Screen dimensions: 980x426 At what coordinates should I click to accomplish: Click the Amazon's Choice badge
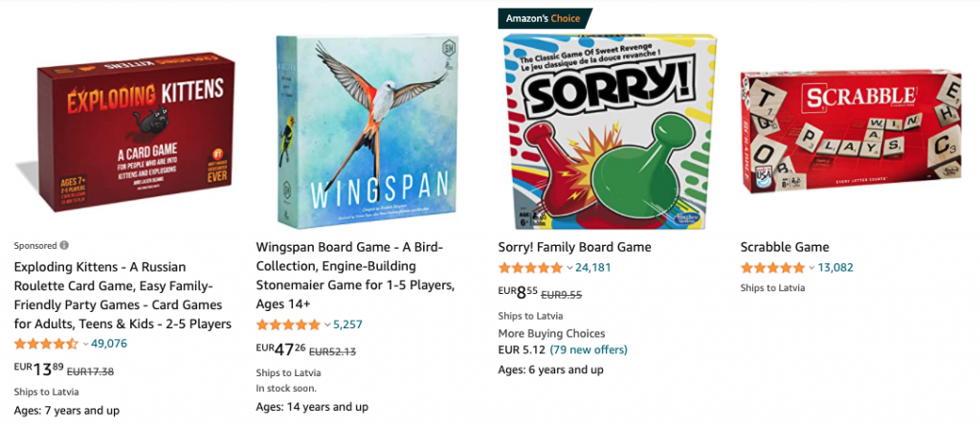pos(544,18)
